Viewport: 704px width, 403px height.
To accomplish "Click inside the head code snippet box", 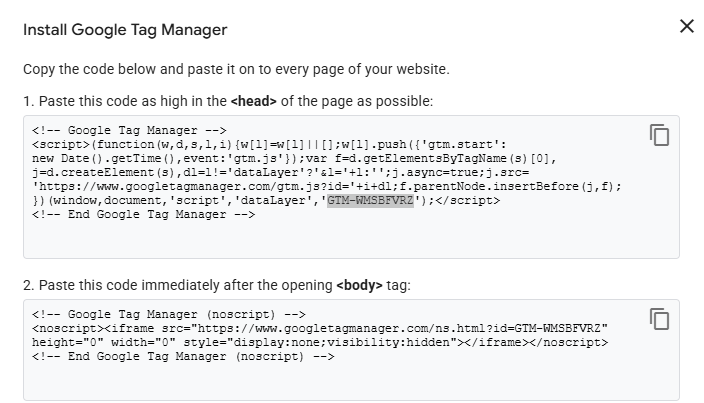I will (x=351, y=187).
